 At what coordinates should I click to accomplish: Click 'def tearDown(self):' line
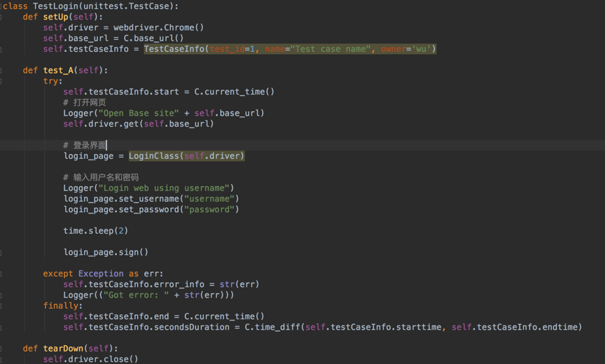pyautogui.click(x=70, y=349)
